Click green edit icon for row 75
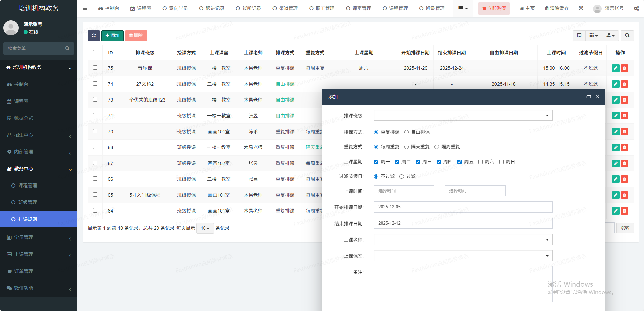The height and width of the screenshot is (311, 644). pos(616,68)
